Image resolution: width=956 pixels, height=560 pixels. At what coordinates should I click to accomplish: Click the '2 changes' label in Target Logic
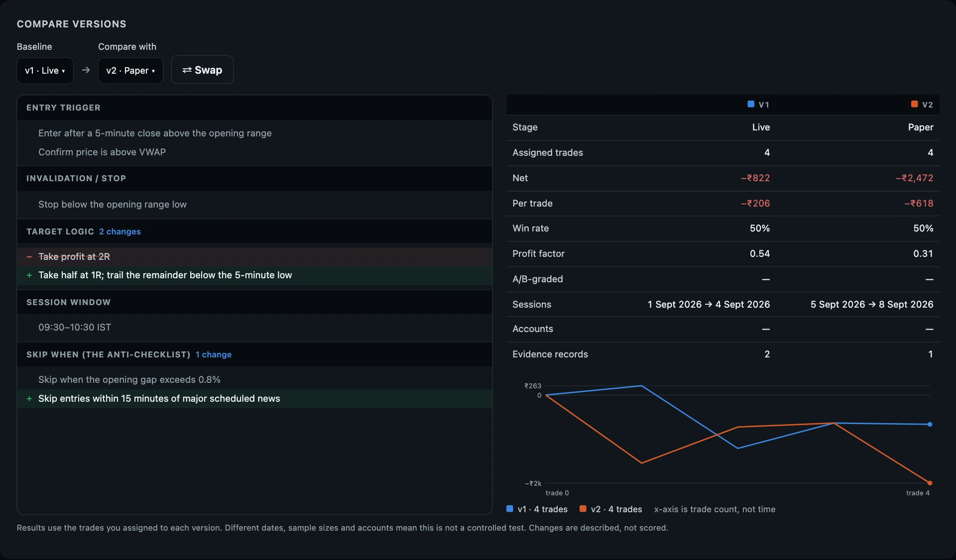[120, 231]
